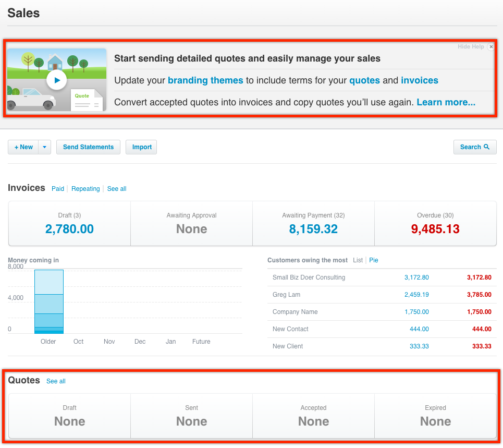Open the branding themes link
Image resolution: width=503 pixels, height=448 pixels.
(205, 80)
